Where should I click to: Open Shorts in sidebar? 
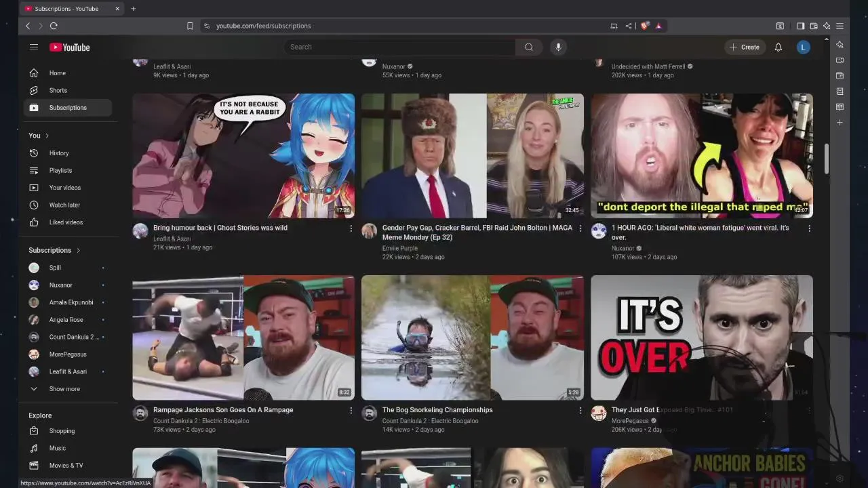(68, 90)
